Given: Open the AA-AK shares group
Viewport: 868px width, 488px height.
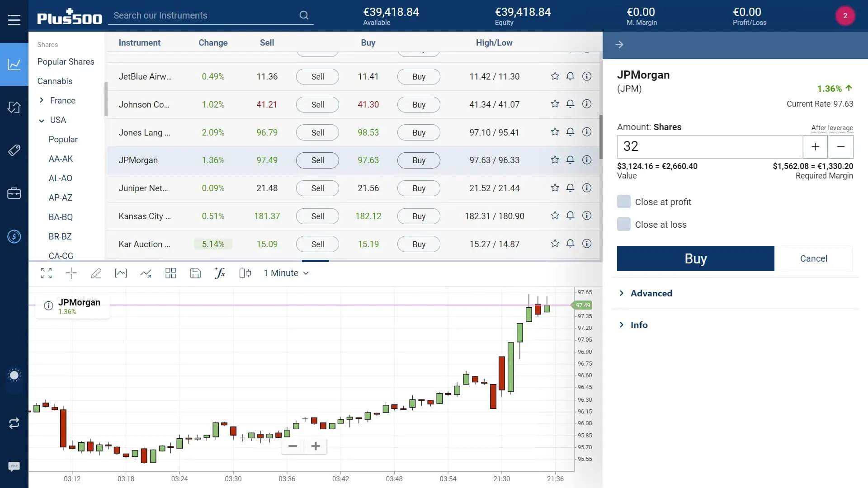Looking at the screenshot, I should pos(61,159).
